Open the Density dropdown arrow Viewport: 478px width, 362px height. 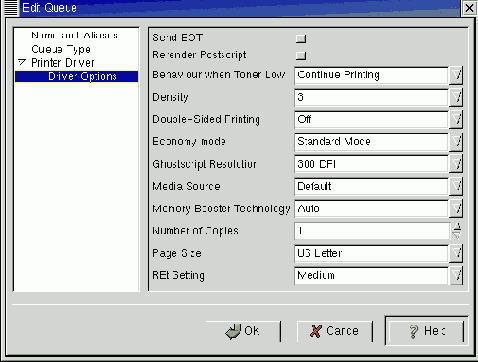[456, 98]
